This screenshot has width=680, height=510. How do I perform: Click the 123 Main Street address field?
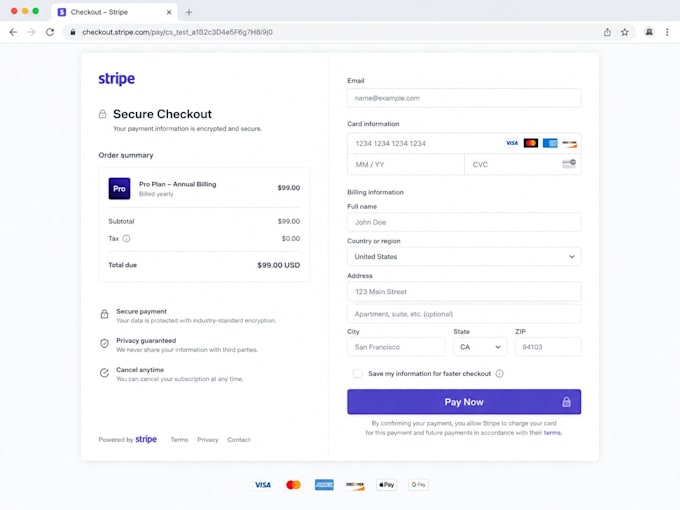point(464,292)
